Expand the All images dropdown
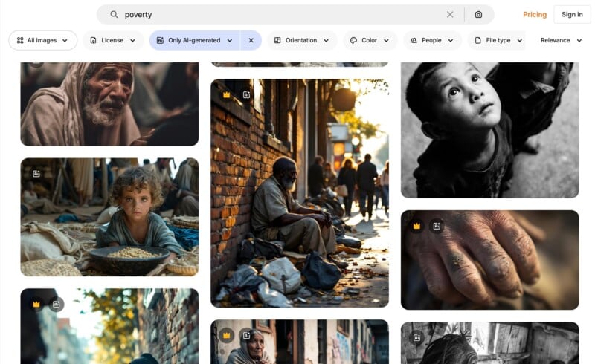595x364 pixels. pyautogui.click(x=42, y=40)
